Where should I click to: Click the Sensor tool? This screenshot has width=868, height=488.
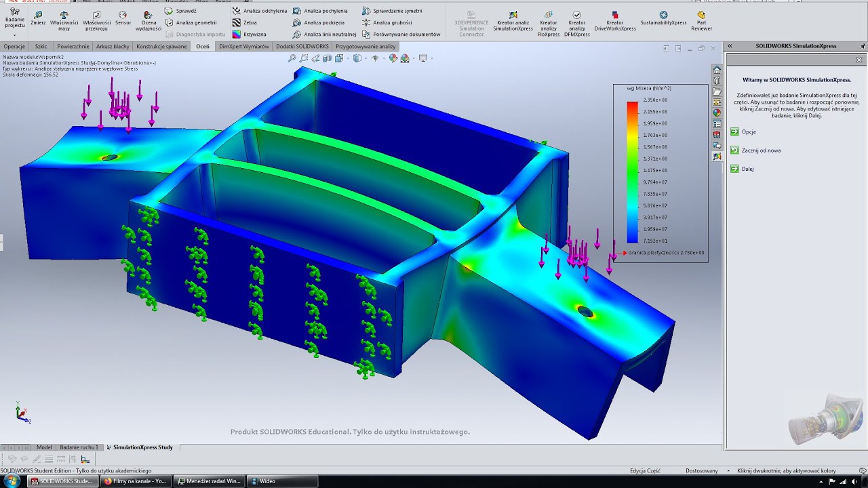tap(123, 18)
